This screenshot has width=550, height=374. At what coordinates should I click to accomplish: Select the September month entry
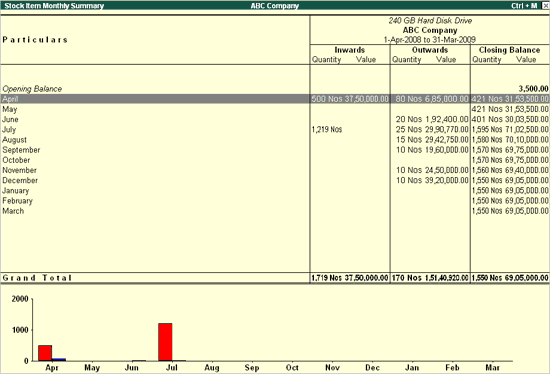click(x=275, y=150)
